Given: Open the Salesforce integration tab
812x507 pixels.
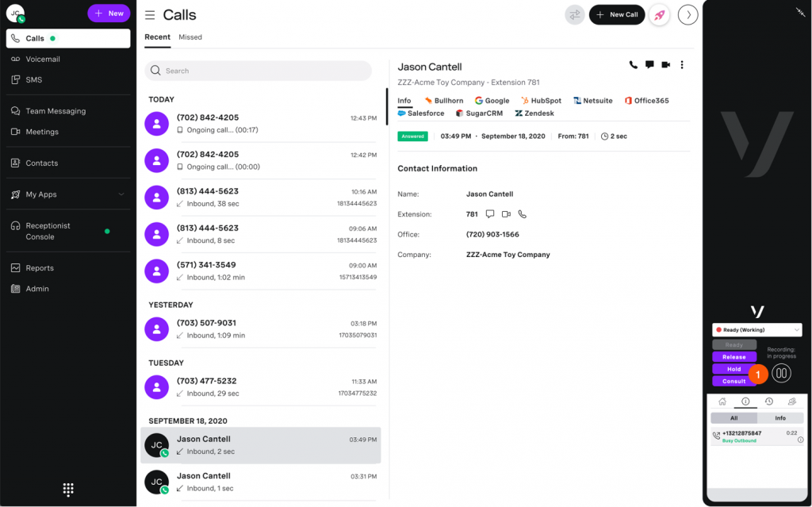Looking at the screenshot, I should [x=421, y=113].
